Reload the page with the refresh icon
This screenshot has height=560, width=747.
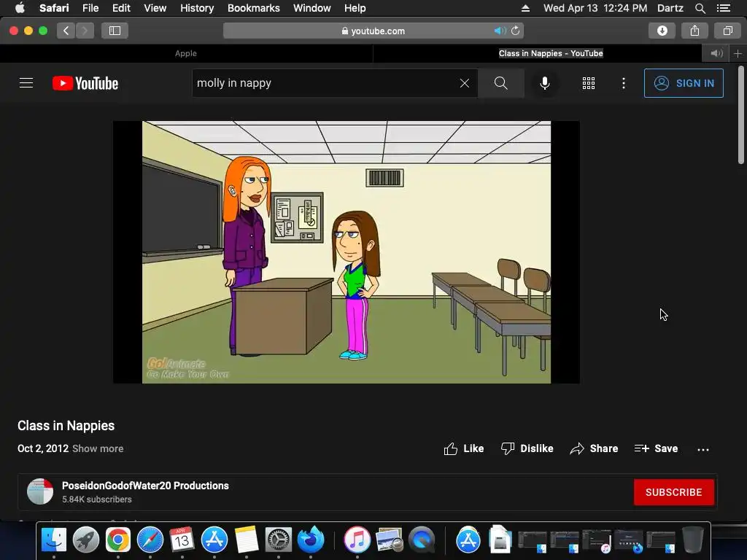(516, 31)
